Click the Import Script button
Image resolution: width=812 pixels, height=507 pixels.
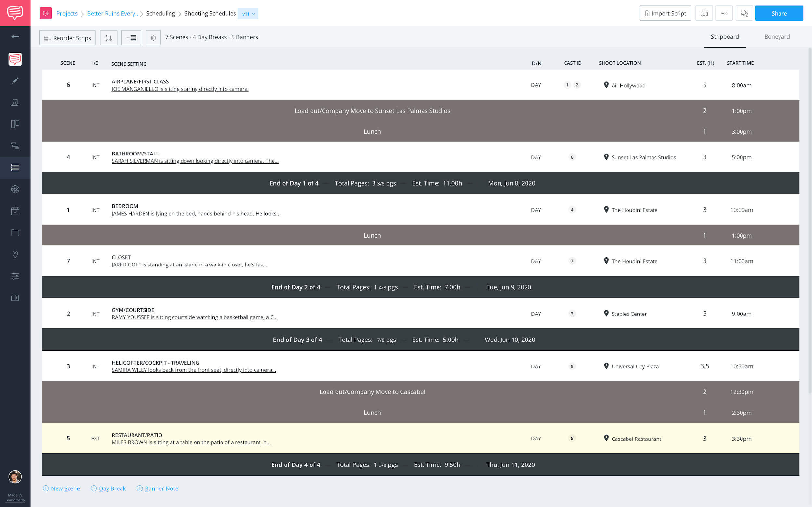pos(665,13)
